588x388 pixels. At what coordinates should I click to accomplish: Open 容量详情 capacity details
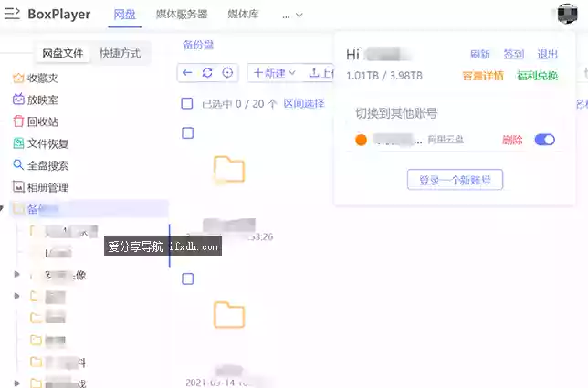483,76
